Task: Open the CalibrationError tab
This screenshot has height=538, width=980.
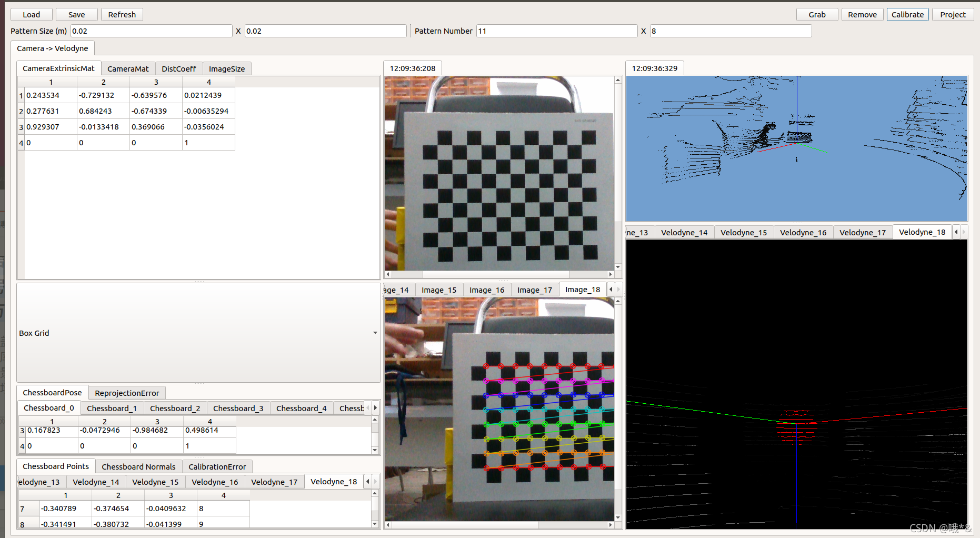Action: click(217, 467)
